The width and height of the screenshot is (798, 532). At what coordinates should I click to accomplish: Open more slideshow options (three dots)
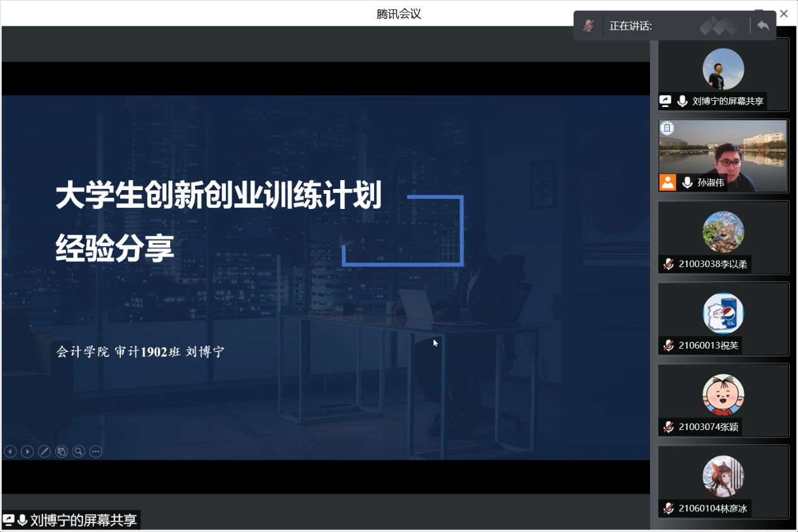tap(96, 451)
